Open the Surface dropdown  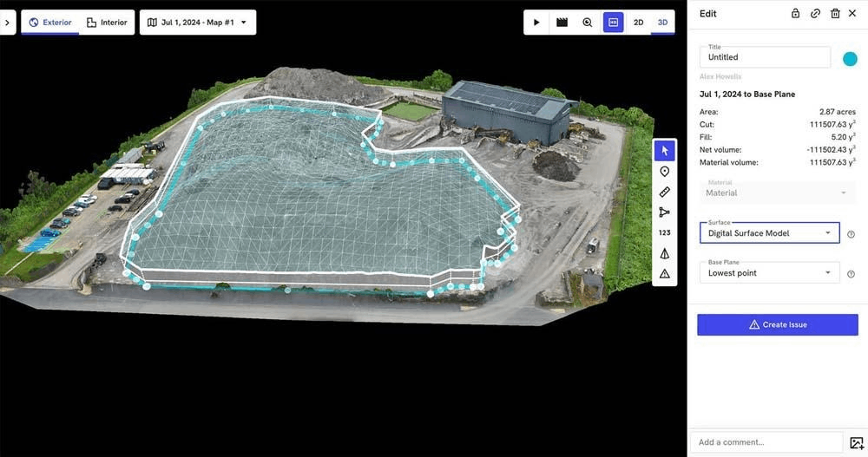pyautogui.click(x=769, y=233)
